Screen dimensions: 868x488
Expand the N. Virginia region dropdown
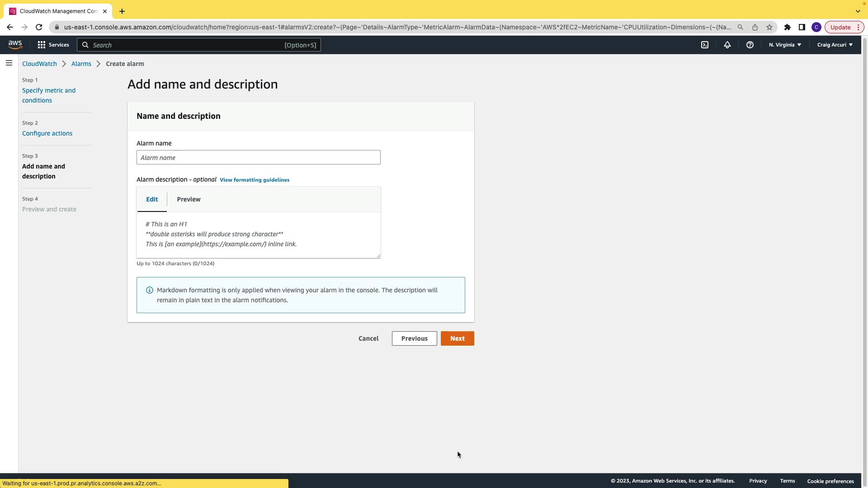tap(785, 45)
